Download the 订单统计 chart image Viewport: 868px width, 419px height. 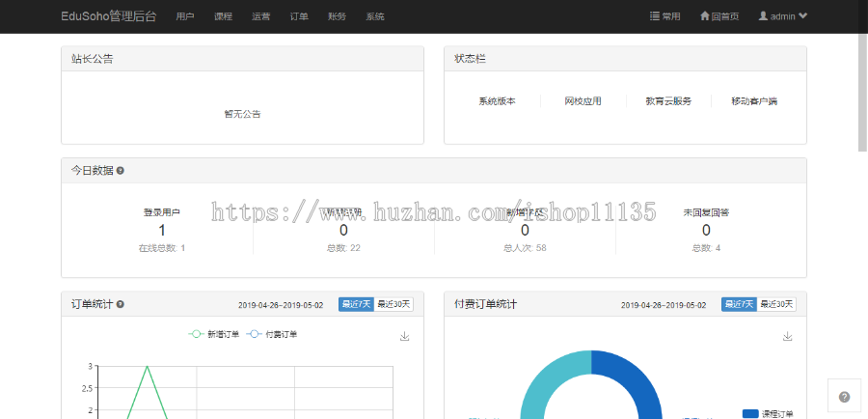coord(405,336)
